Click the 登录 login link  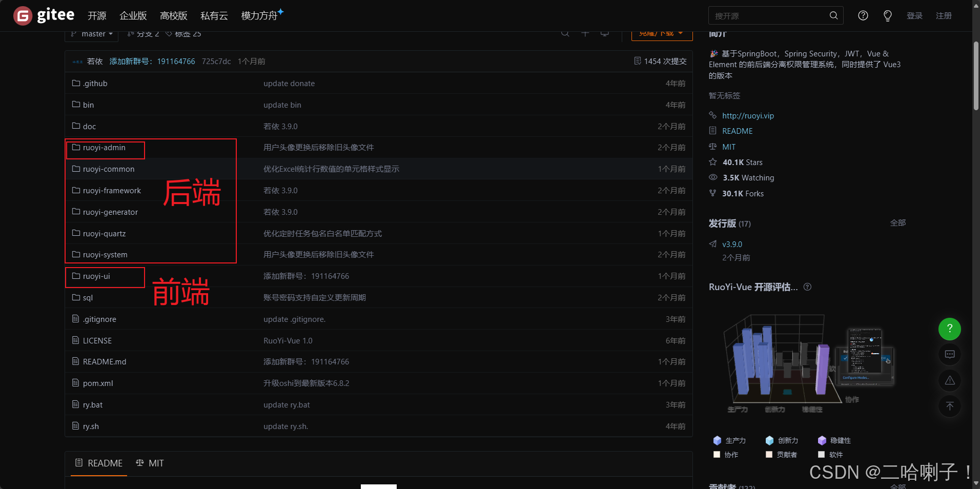[x=914, y=16]
